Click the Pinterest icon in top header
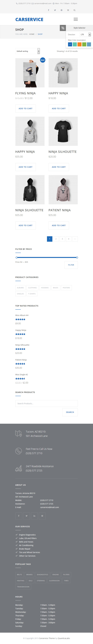This screenshot has height=644, width=93. tap(61, 10)
